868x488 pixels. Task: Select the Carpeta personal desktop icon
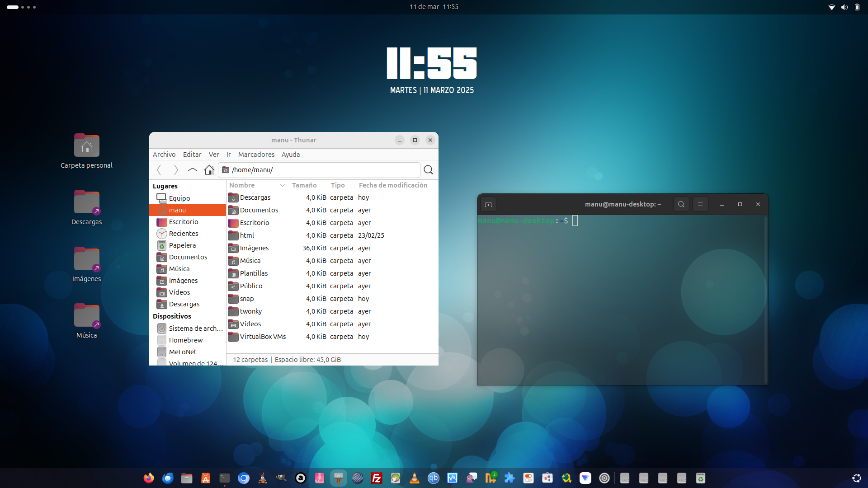[x=86, y=151]
